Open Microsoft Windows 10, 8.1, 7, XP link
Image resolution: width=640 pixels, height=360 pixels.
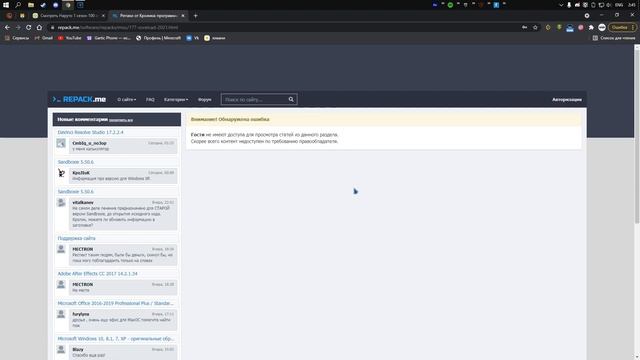(116, 339)
